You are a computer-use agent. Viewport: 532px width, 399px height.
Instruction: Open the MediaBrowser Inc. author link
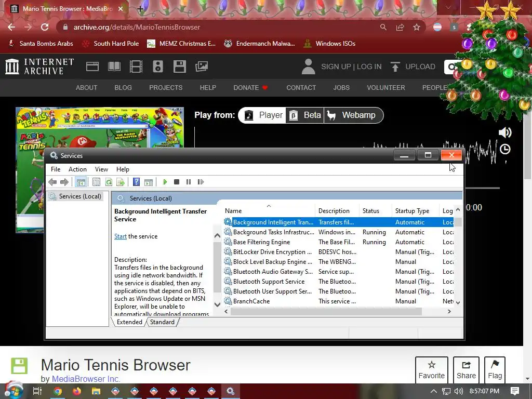86,379
